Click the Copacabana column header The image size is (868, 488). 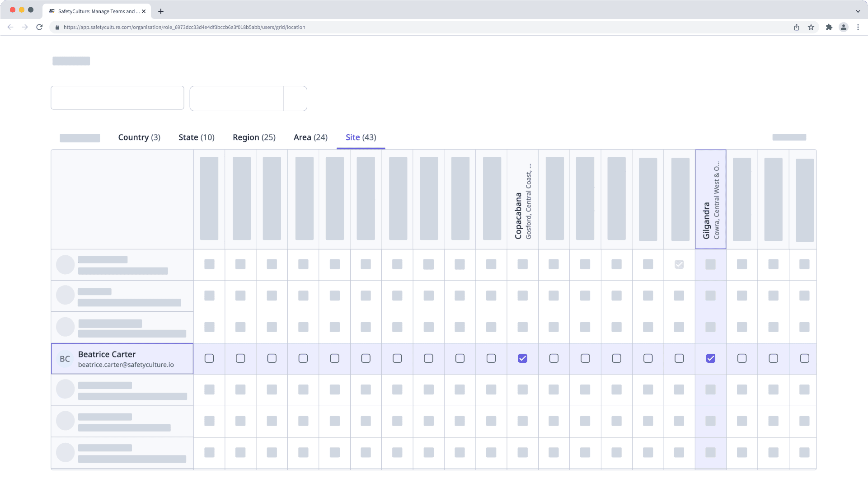[x=522, y=199]
